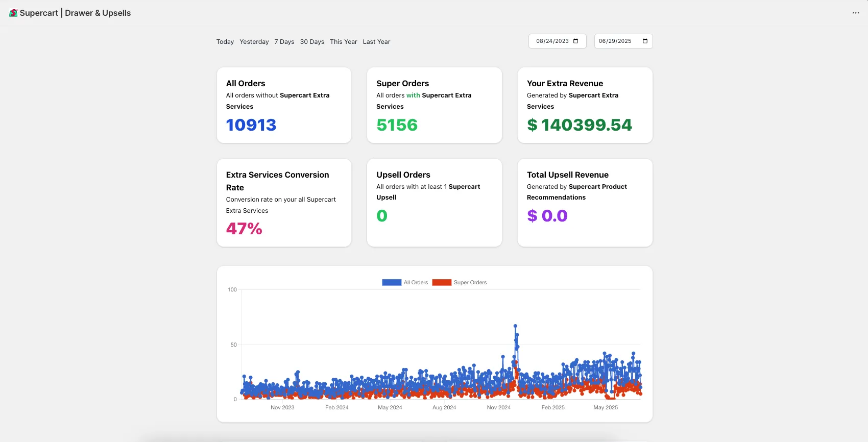868x442 pixels.
Task: Click the Your Extra Revenue card heading
Action: coord(565,83)
